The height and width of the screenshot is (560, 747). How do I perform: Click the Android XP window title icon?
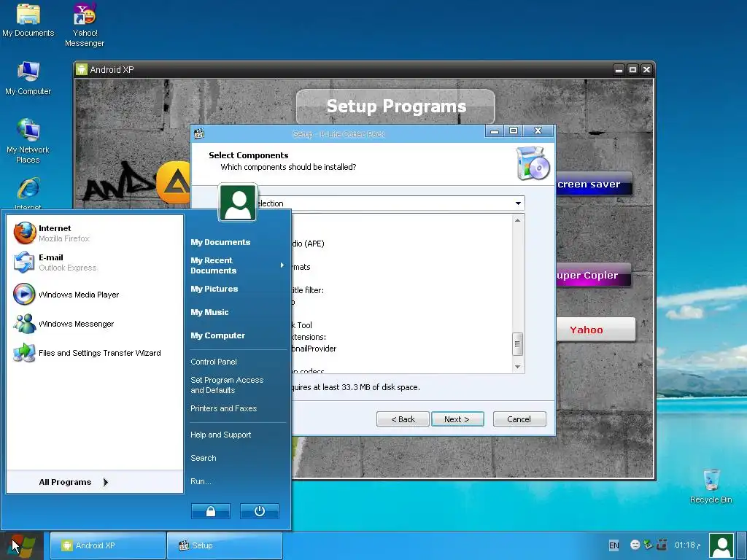click(82, 69)
